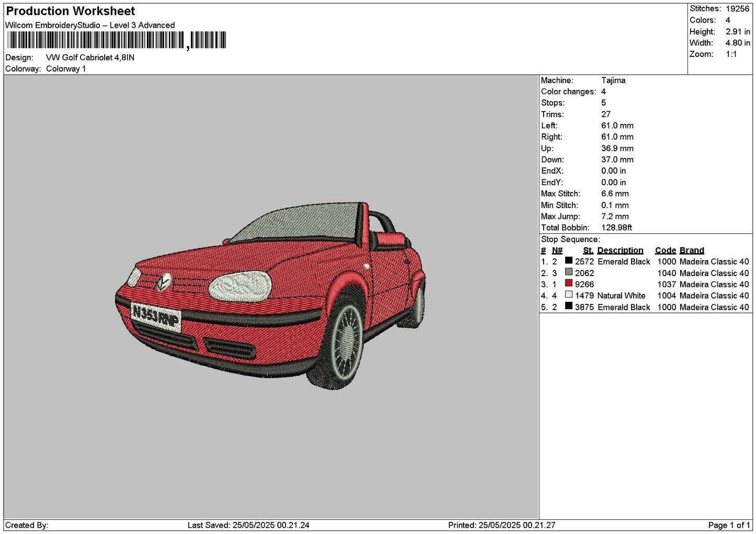Click the black swatch for thread 3875
The image size is (756, 534).
tap(569, 306)
